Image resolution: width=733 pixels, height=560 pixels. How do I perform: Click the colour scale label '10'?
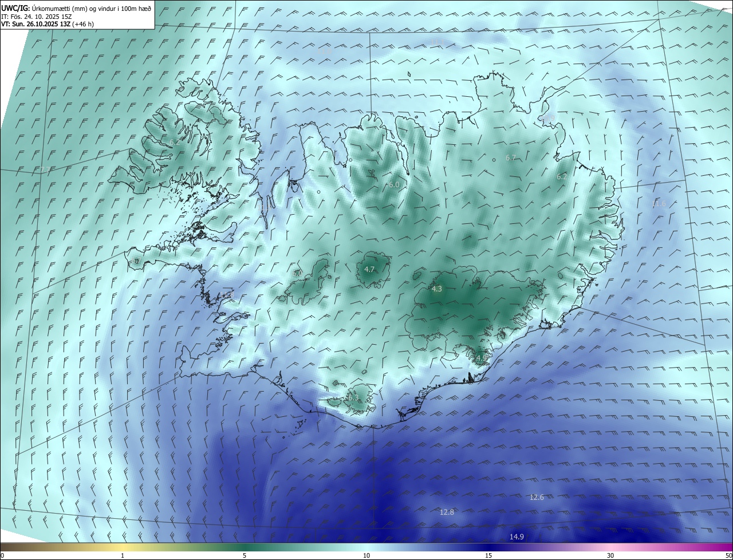click(366, 555)
